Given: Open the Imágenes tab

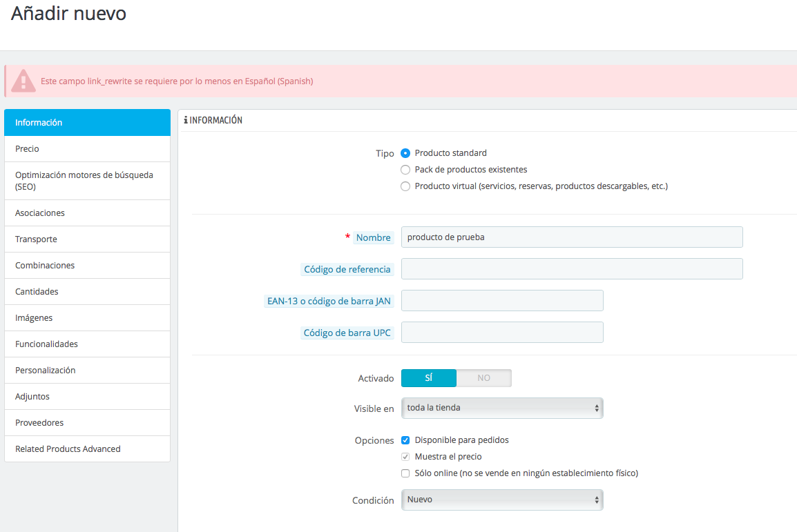Looking at the screenshot, I should pyautogui.click(x=88, y=318).
